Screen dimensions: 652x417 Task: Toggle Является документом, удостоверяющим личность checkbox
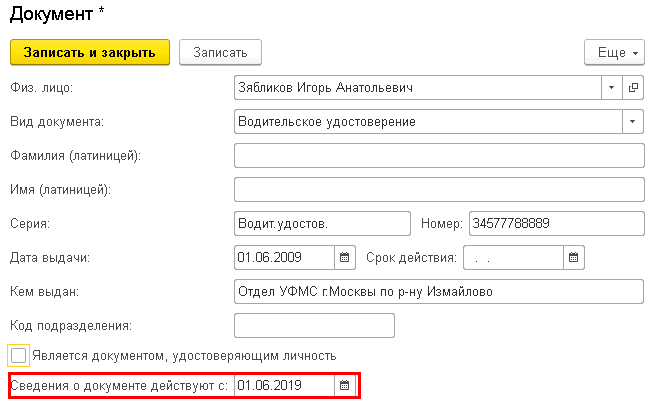[18, 355]
